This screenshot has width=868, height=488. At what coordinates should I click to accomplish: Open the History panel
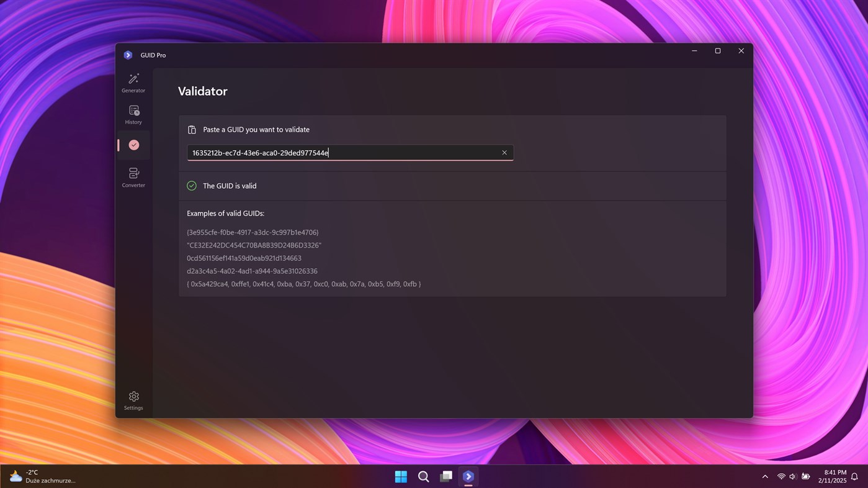point(133,114)
